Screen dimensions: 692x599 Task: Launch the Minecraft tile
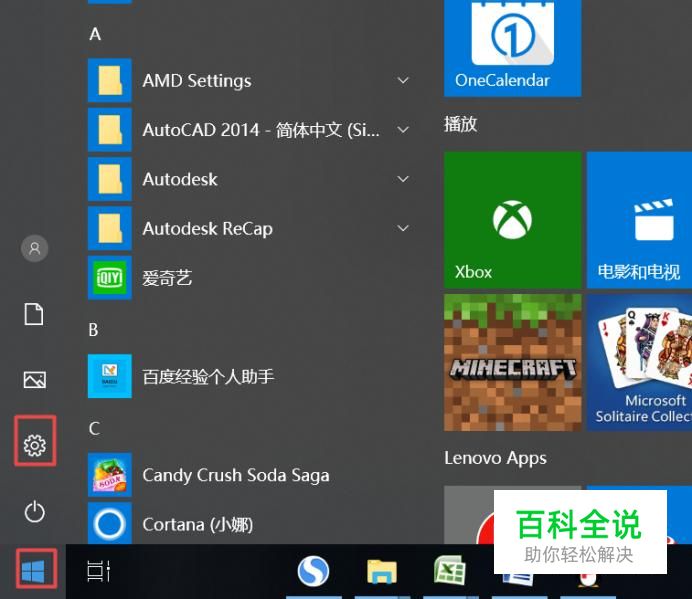tap(512, 363)
